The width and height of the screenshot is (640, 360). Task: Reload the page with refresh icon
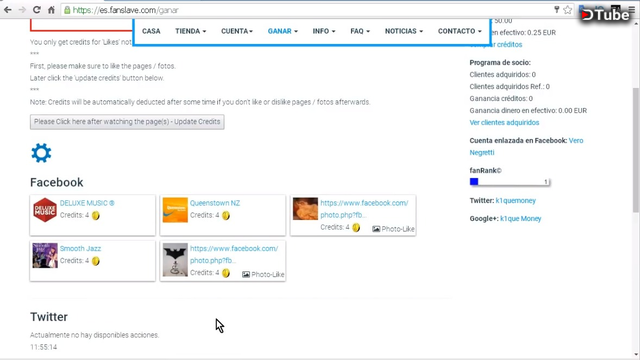pos(36,10)
